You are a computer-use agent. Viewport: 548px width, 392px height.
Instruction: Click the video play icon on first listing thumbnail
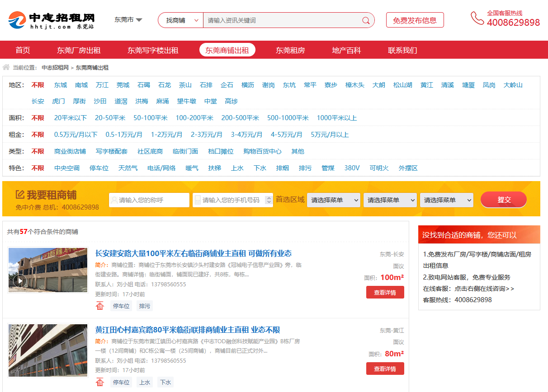point(21,280)
